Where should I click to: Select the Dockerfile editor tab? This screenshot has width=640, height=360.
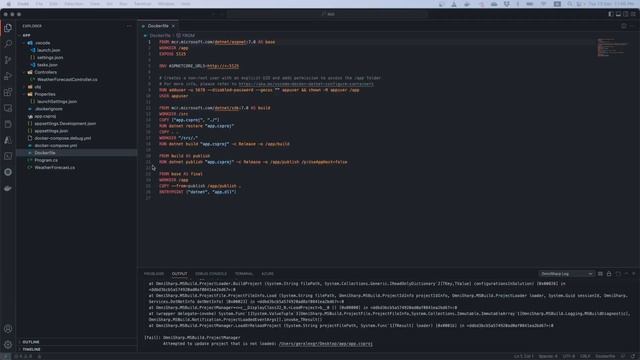pos(158,26)
